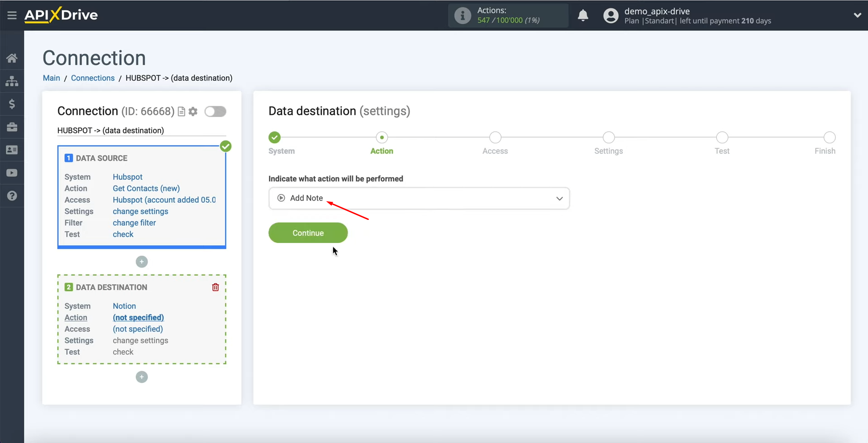
Task: Open the connection settings gear icon
Action: pos(193,111)
